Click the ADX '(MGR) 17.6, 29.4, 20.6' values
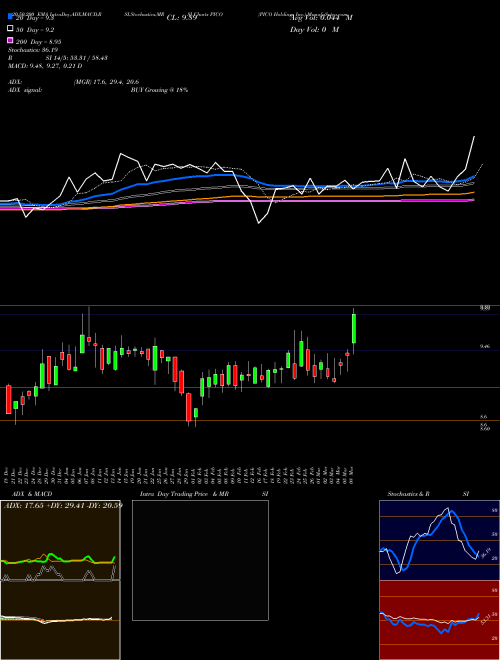Screen dimensions: 500x660 click(x=106, y=82)
